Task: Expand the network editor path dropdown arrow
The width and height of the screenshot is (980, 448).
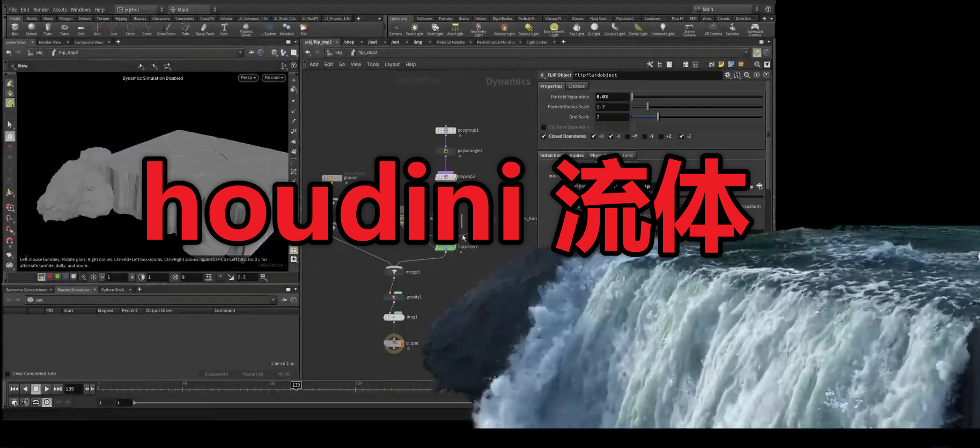Action: click(746, 53)
